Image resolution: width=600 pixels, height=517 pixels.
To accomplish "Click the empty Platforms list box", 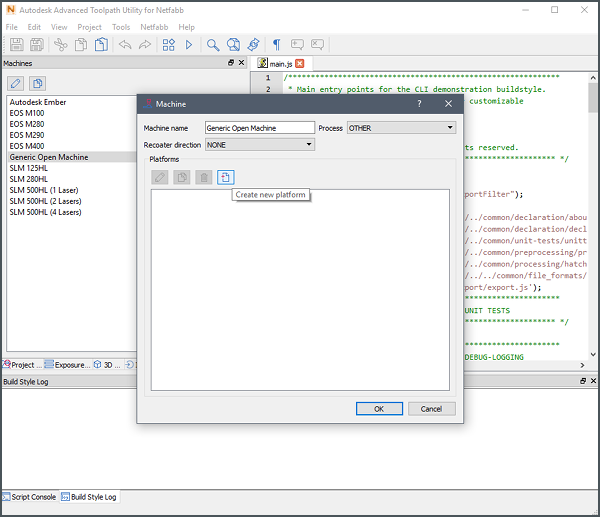I will point(300,290).
